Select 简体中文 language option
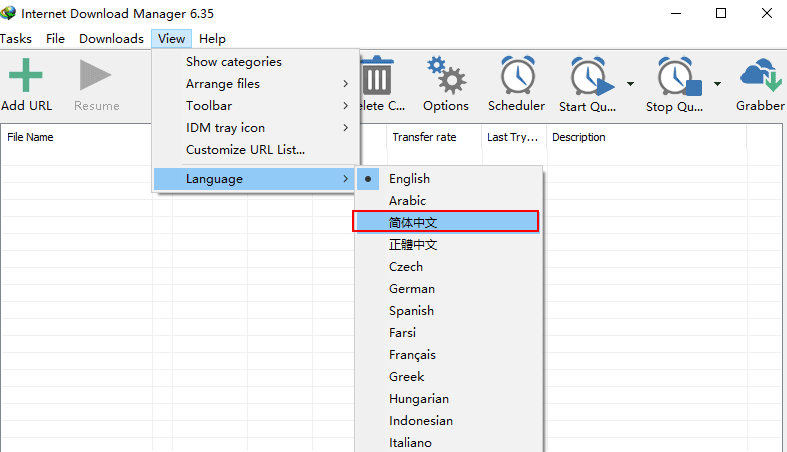787x452 pixels. tap(446, 222)
